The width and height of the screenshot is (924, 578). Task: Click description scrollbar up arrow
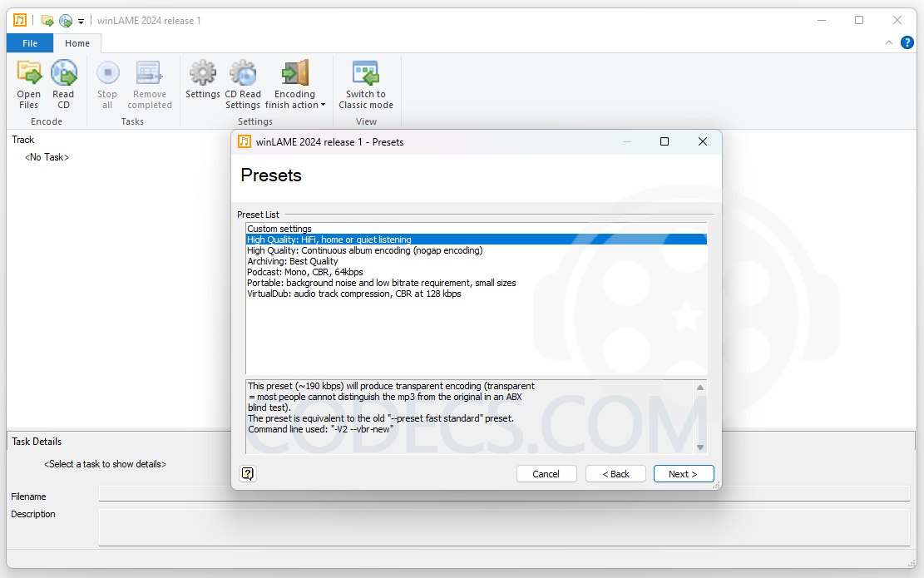click(700, 387)
